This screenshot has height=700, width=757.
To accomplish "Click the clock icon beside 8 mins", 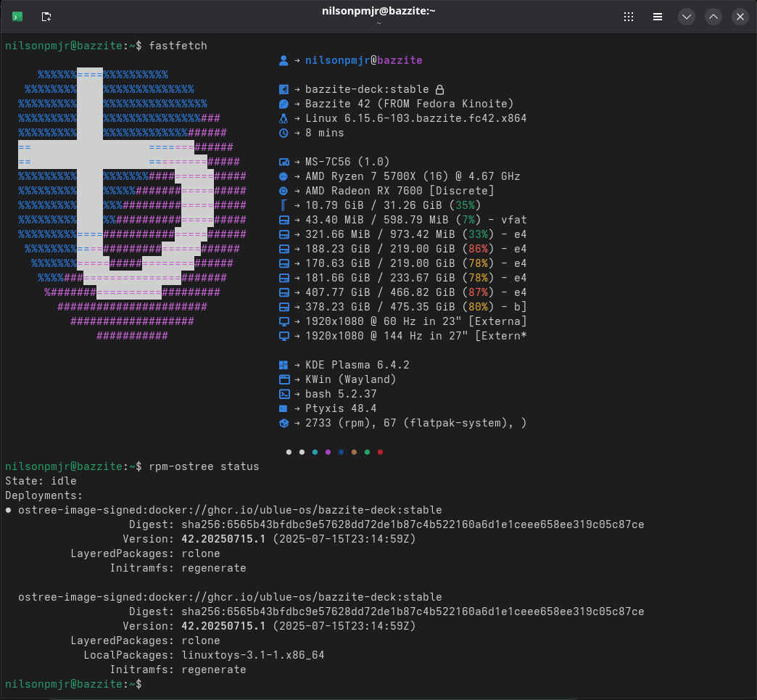I will (284, 133).
